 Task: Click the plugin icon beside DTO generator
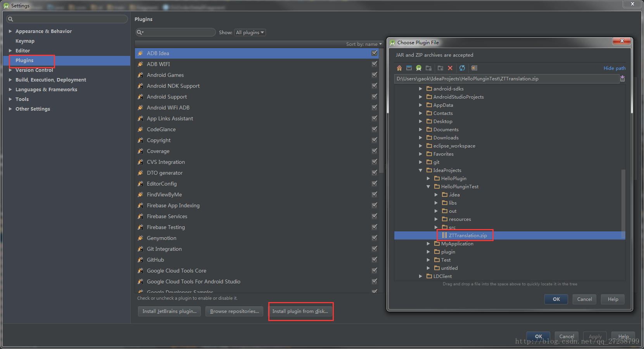coord(140,173)
